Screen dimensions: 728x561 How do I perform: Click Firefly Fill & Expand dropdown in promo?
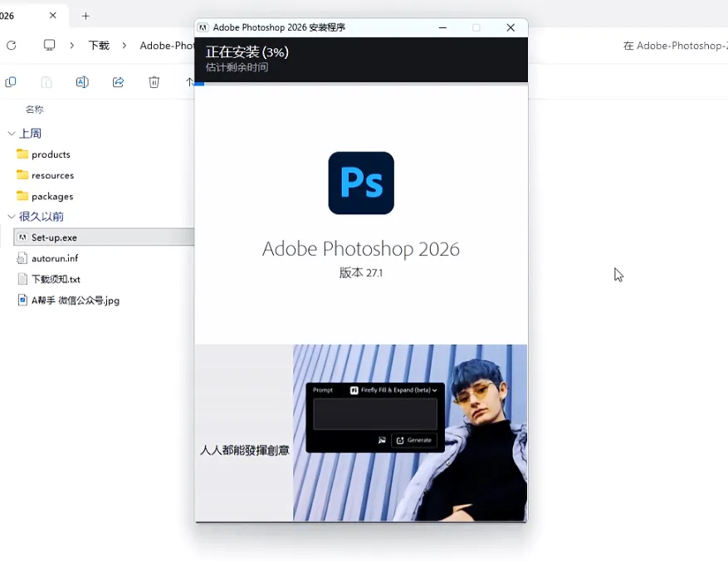(x=393, y=390)
